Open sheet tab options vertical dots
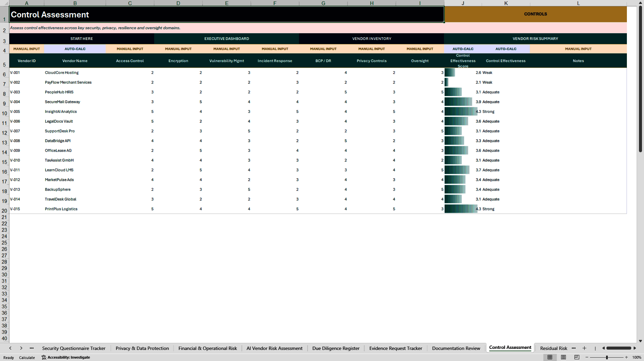This screenshot has width=644, height=361. point(595,348)
